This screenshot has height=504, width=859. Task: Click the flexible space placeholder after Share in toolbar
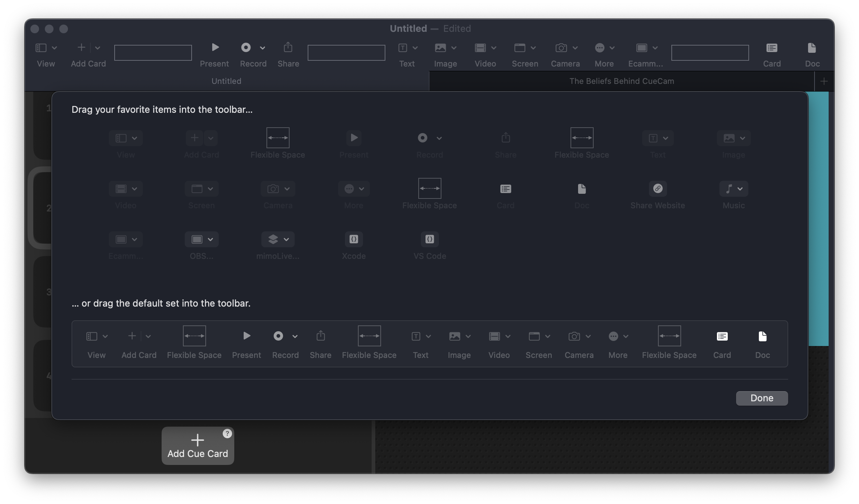tap(346, 53)
